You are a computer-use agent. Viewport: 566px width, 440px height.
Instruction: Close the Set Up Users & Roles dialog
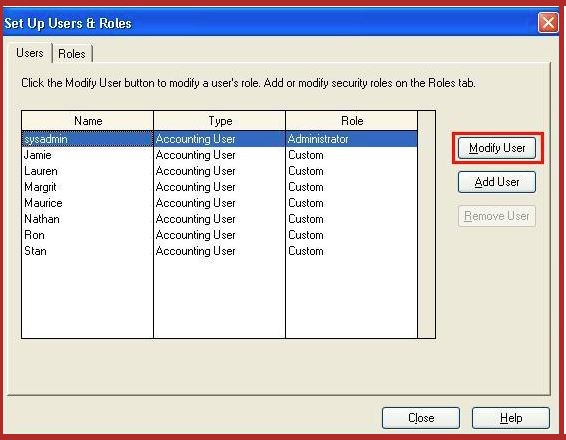(548, 23)
